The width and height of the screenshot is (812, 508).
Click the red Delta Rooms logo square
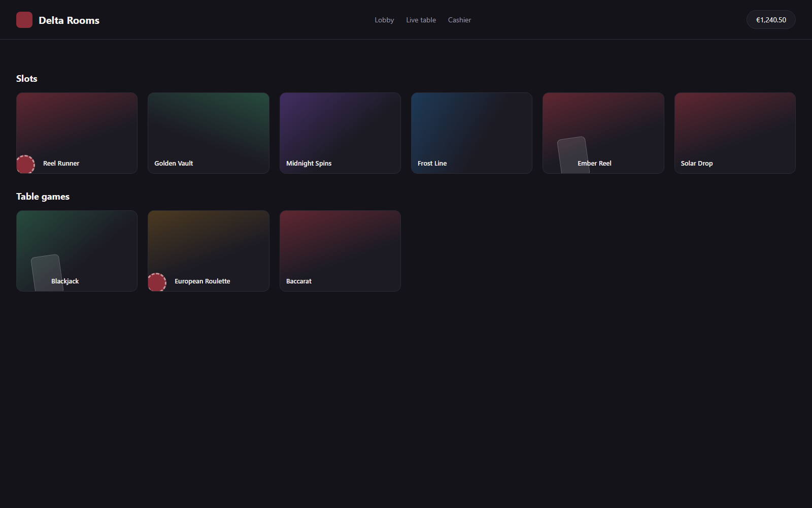[x=24, y=20]
